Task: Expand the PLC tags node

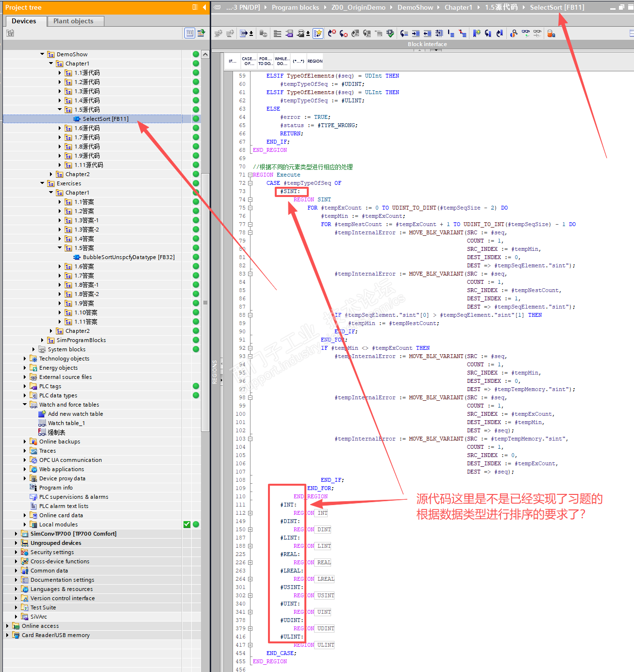Action: 25,386
